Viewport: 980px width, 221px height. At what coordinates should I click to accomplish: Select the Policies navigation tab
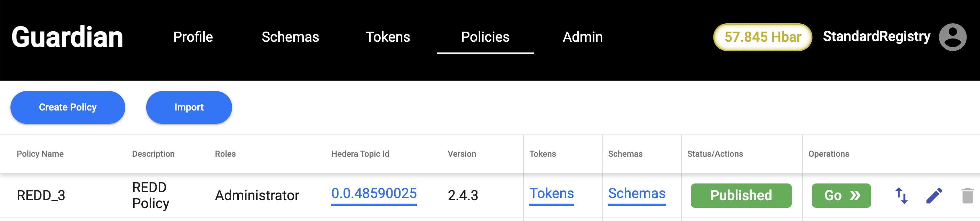coord(485,37)
